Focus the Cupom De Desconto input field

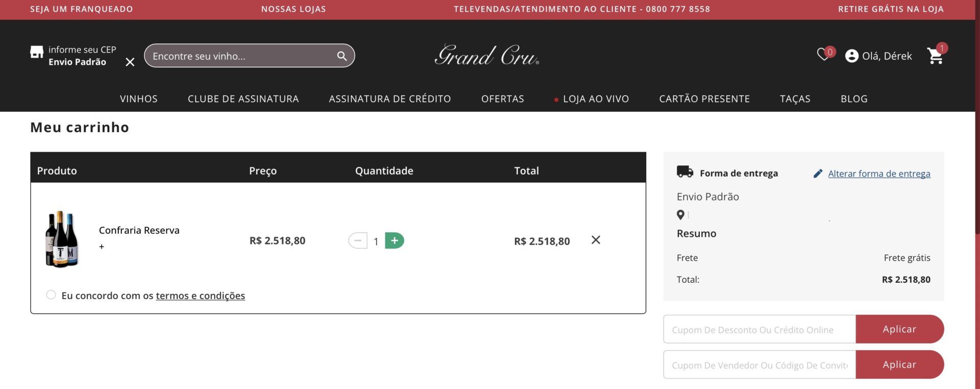pos(759,329)
